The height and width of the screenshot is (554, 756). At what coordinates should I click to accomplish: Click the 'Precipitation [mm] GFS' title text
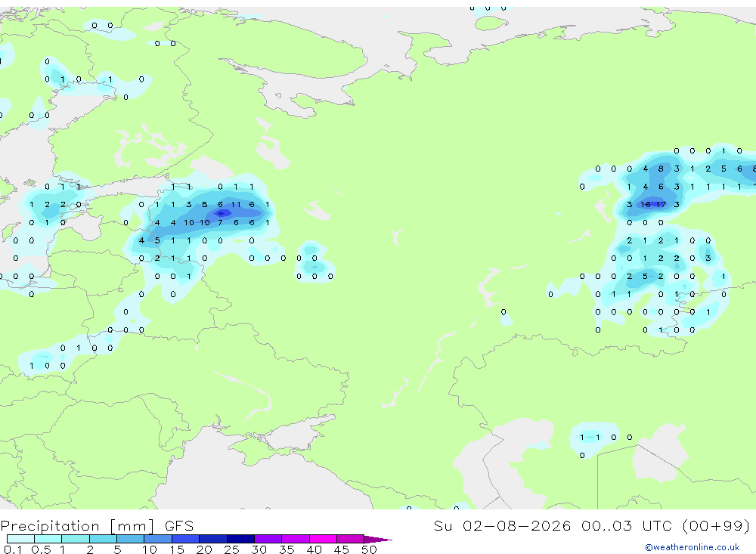(x=97, y=525)
